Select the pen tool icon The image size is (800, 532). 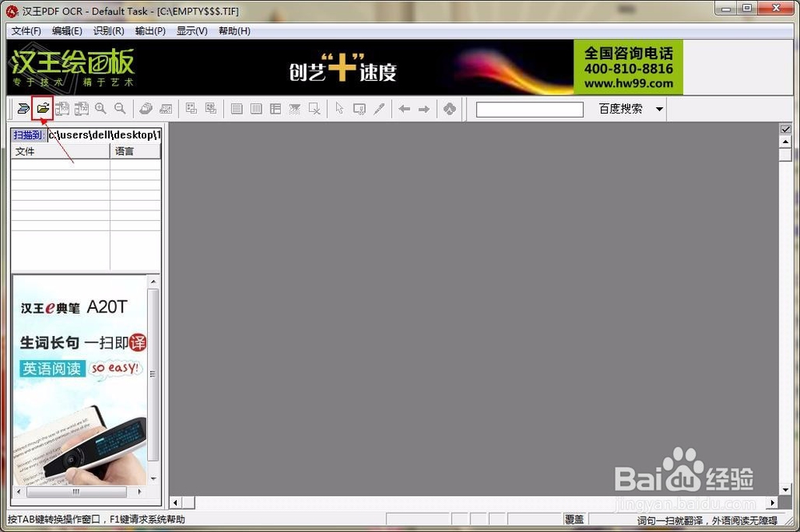[379, 109]
